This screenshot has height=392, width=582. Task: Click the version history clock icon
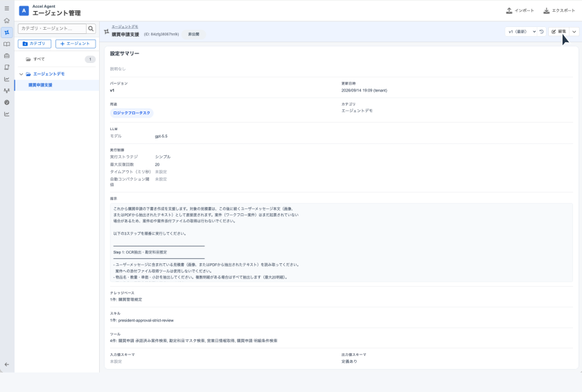tap(542, 32)
